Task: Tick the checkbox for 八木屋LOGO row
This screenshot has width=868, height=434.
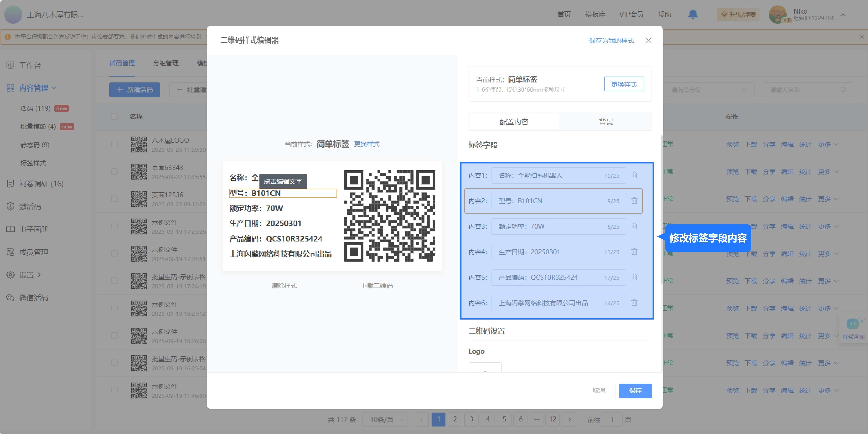Action: coord(115,144)
